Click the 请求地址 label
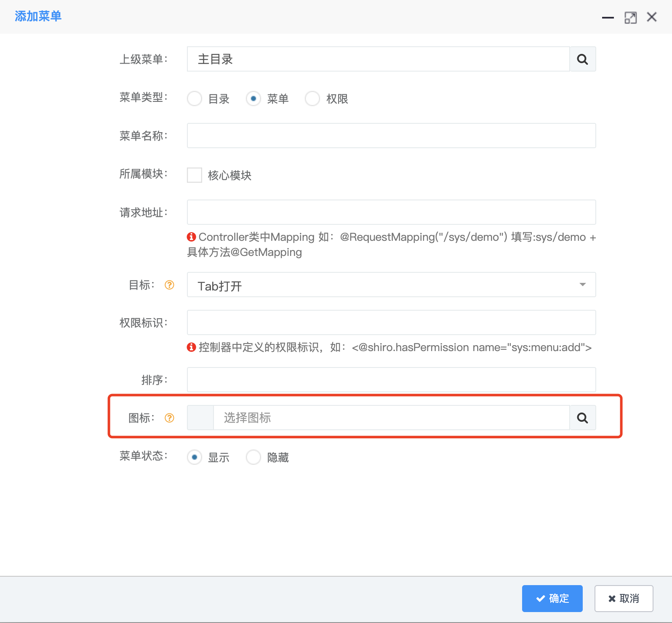 [144, 213]
